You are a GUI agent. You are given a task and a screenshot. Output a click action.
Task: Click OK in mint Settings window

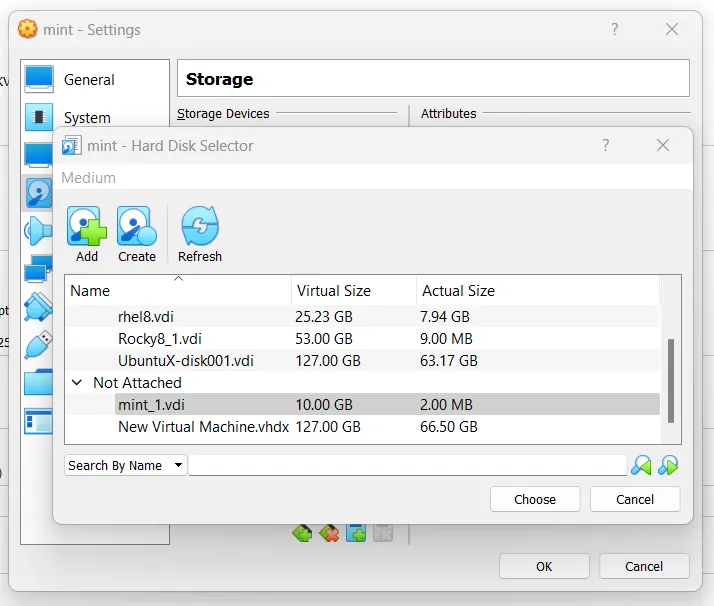click(x=544, y=566)
